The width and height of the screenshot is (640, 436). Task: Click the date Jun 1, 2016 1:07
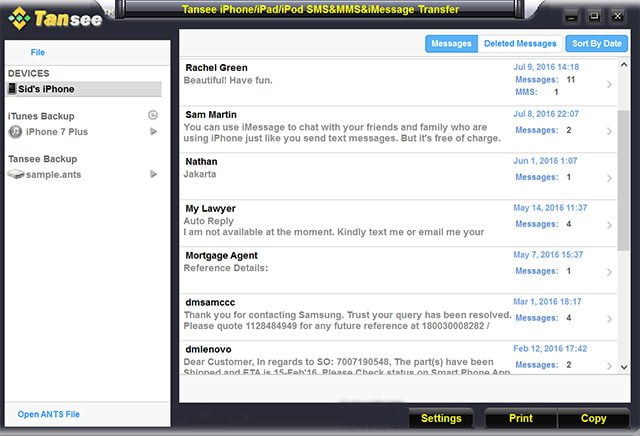point(545,161)
